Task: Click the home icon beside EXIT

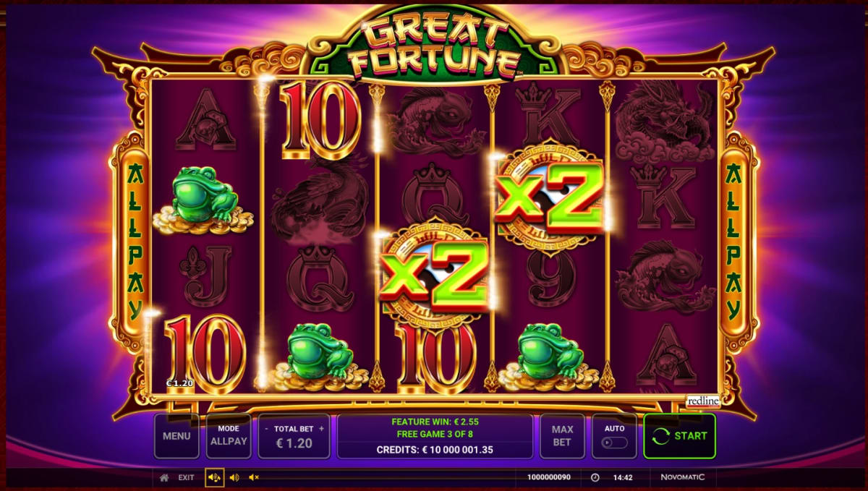Action: [x=164, y=478]
